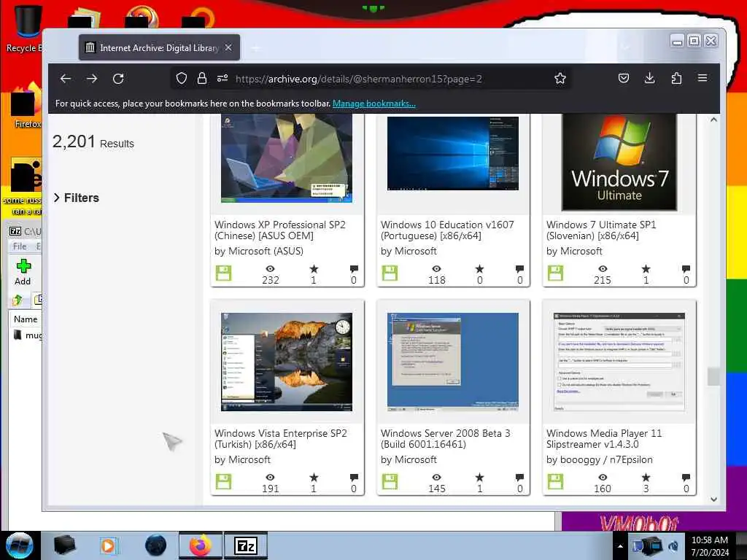Open the Firefox hamburger menu
The image size is (747, 560).
703,78
